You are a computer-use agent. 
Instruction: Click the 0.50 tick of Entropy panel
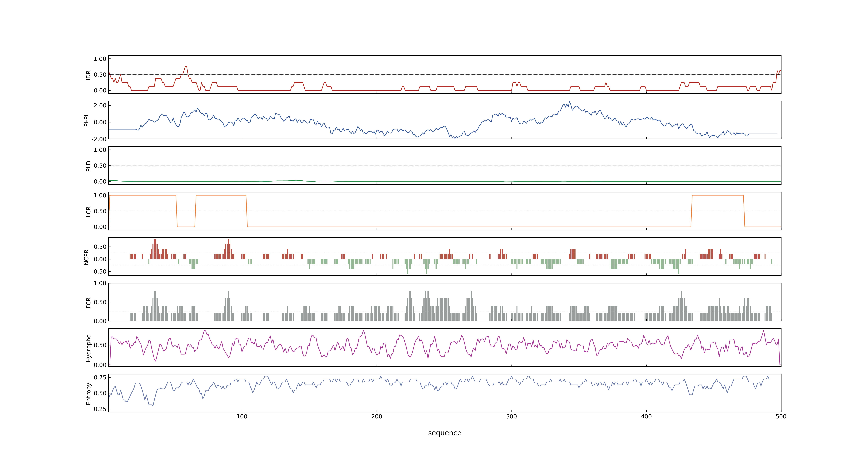(x=100, y=393)
